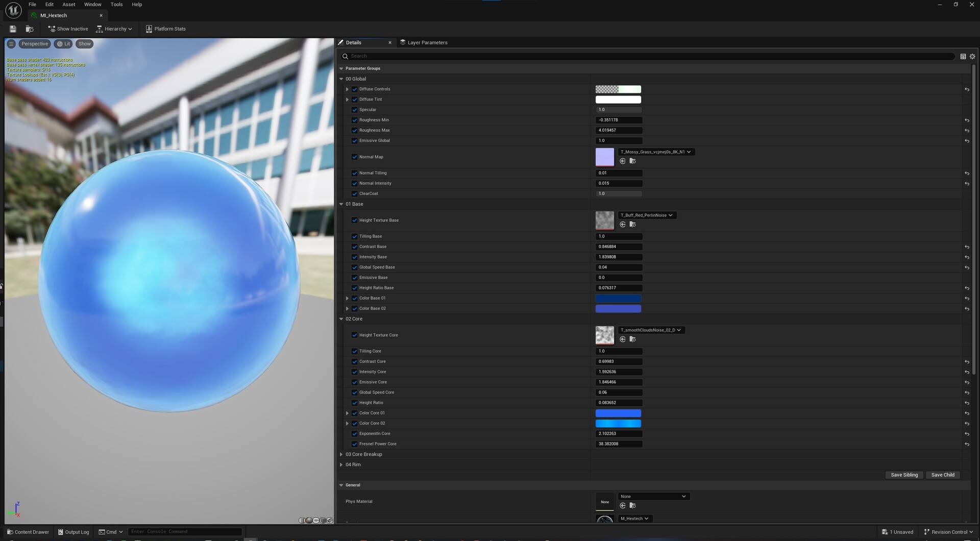Use selected asset for Height Texture Base
The image size is (980, 541).
coord(623,225)
